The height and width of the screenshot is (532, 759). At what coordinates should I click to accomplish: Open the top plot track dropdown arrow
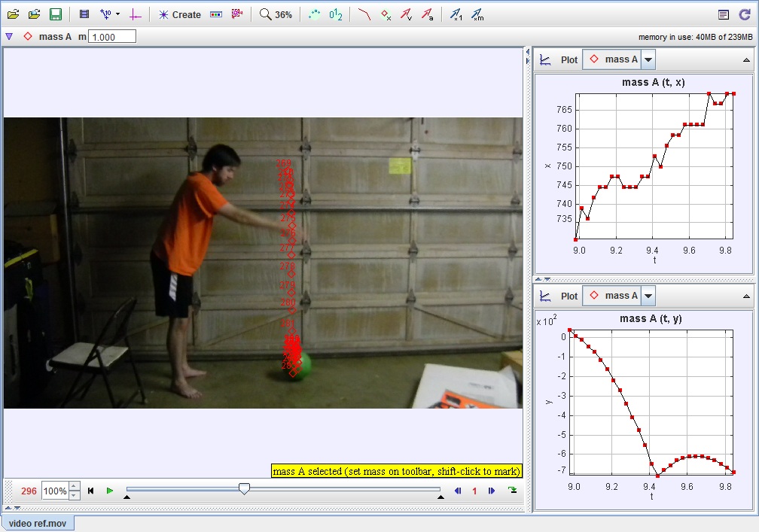pos(648,60)
